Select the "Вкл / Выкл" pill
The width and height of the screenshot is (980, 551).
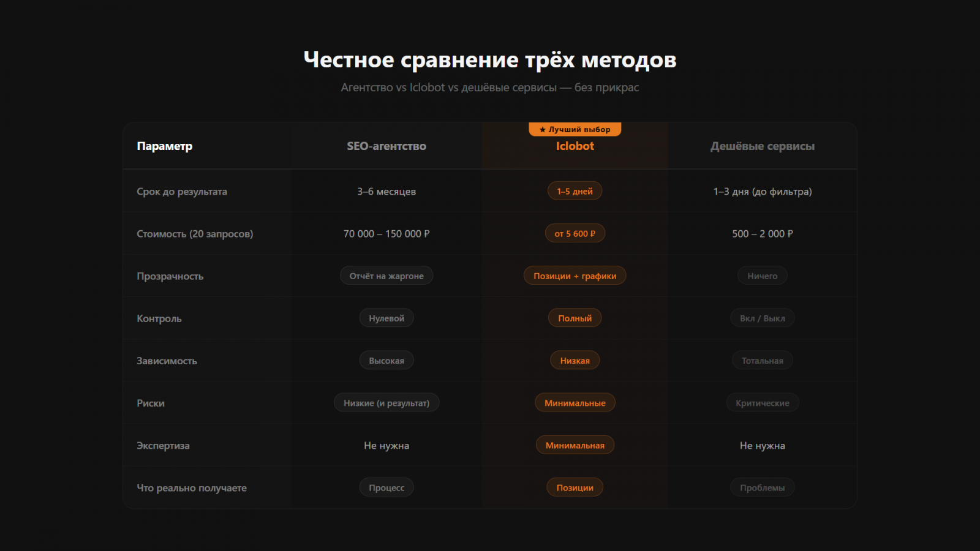[x=763, y=318]
